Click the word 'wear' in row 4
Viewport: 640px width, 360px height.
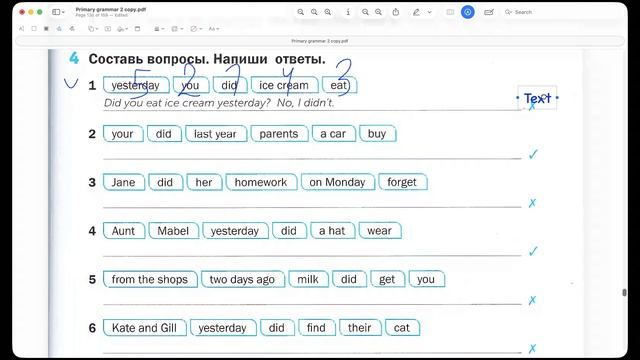click(379, 231)
